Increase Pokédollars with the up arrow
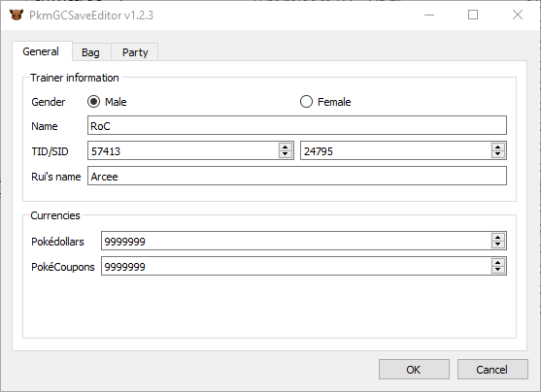The width and height of the screenshot is (541, 392). [498, 237]
